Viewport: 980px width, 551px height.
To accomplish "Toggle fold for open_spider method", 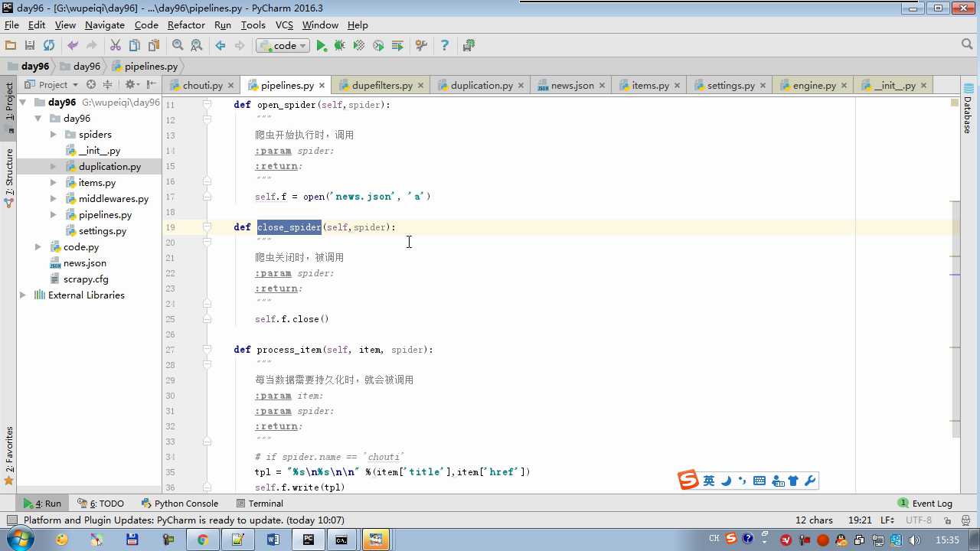I will pyautogui.click(x=207, y=105).
